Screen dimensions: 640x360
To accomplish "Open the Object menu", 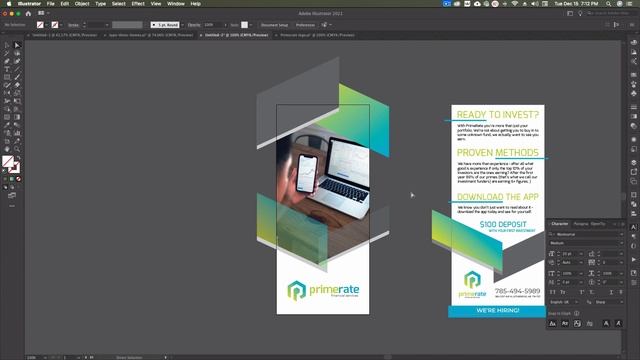I will [82, 4].
